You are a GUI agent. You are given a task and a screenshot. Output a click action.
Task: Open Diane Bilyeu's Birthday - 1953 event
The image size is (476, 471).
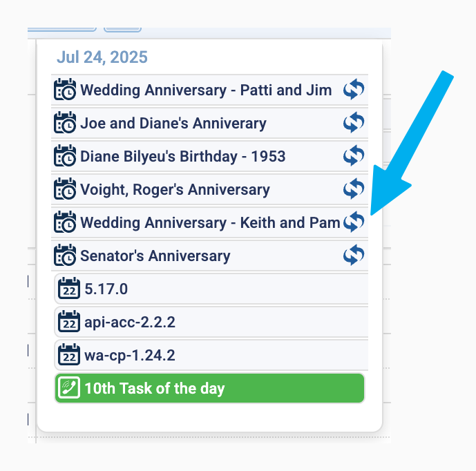[x=182, y=157]
